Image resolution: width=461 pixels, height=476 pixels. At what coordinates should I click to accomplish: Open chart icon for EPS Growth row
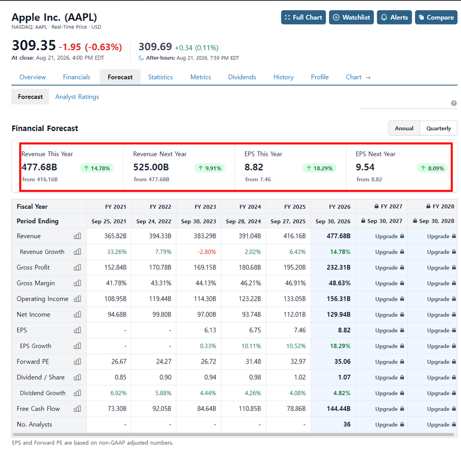(78, 346)
